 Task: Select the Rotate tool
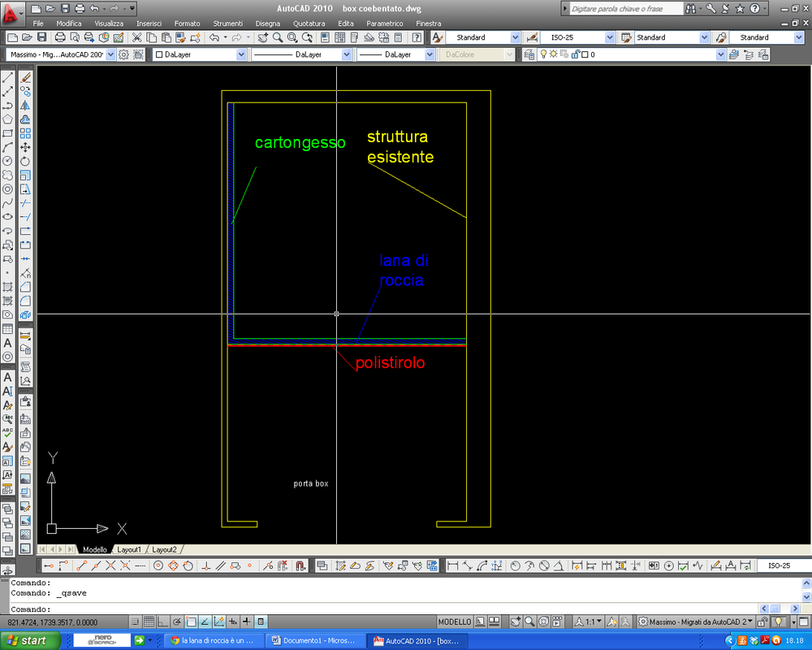pyautogui.click(x=25, y=162)
